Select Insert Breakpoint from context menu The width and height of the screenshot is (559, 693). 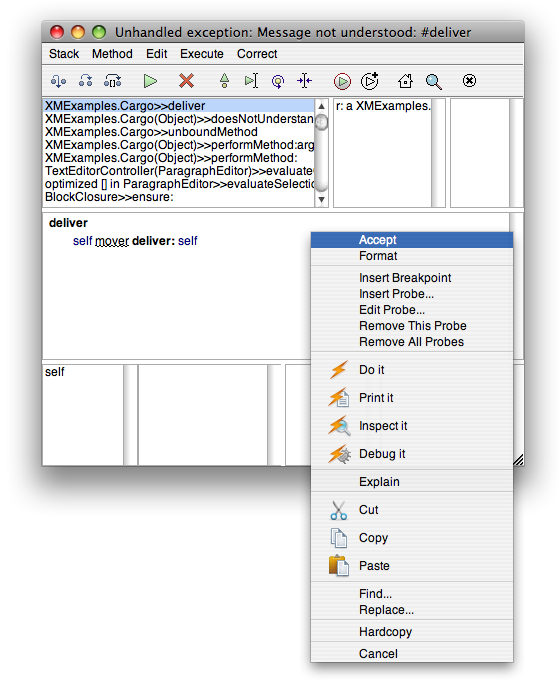pos(405,278)
